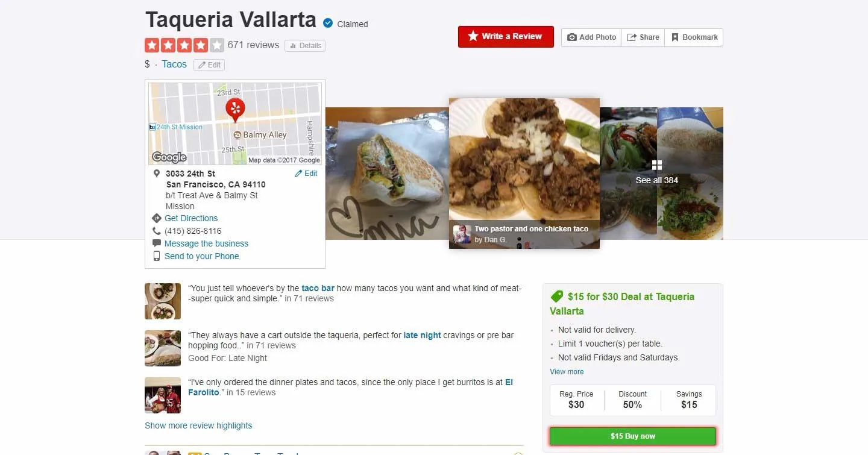Open rating Details chart button
Image resolution: width=868 pixels, height=455 pixels.
tap(305, 46)
